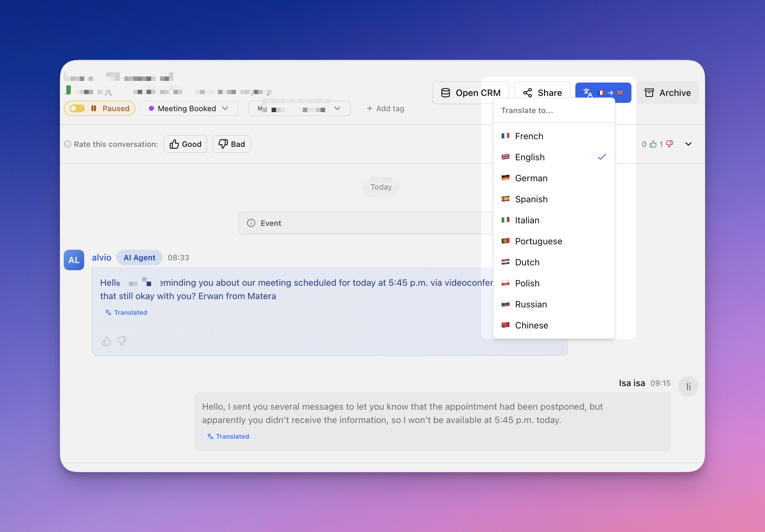Image resolution: width=765 pixels, height=532 pixels.
Task: Click thumbs-down icon under alvio's message
Action: click(x=122, y=341)
